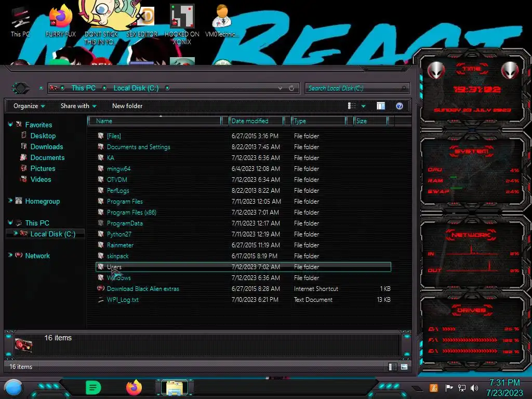Toggle the preview pane icon
Screen dimensions: 532x399
coord(381,106)
